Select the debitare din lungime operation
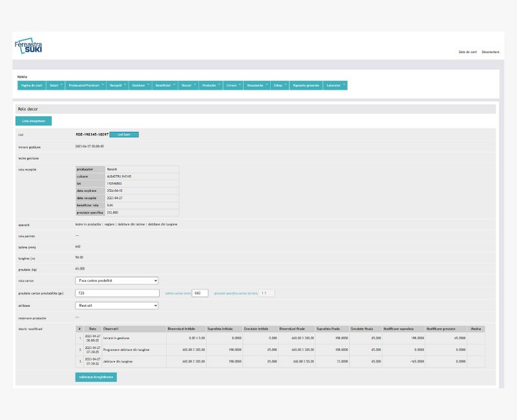 [163, 224]
